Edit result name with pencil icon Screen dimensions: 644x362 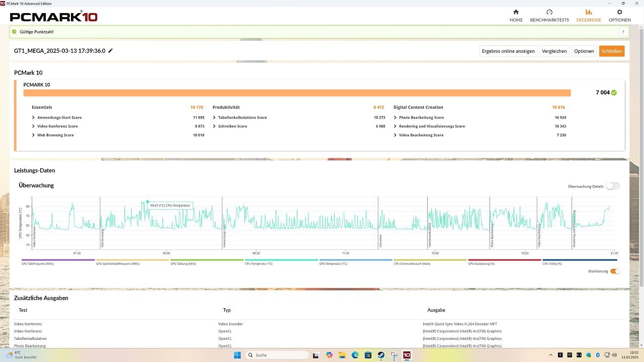(110, 51)
